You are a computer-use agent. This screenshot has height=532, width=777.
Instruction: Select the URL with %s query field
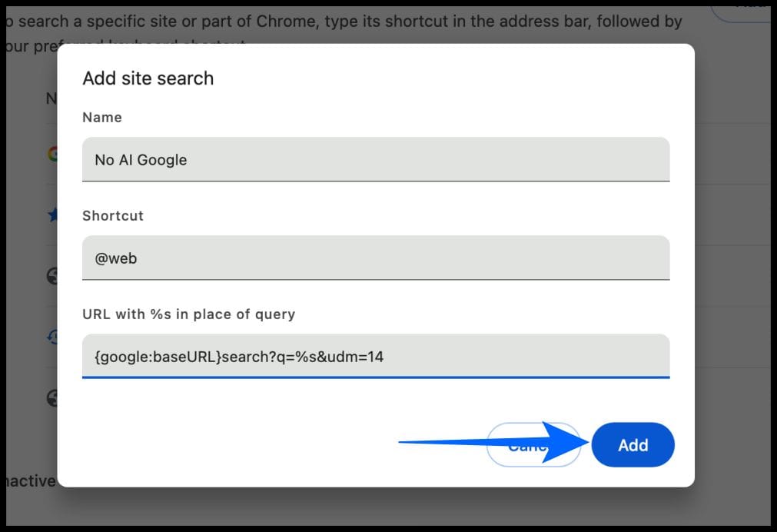point(375,357)
